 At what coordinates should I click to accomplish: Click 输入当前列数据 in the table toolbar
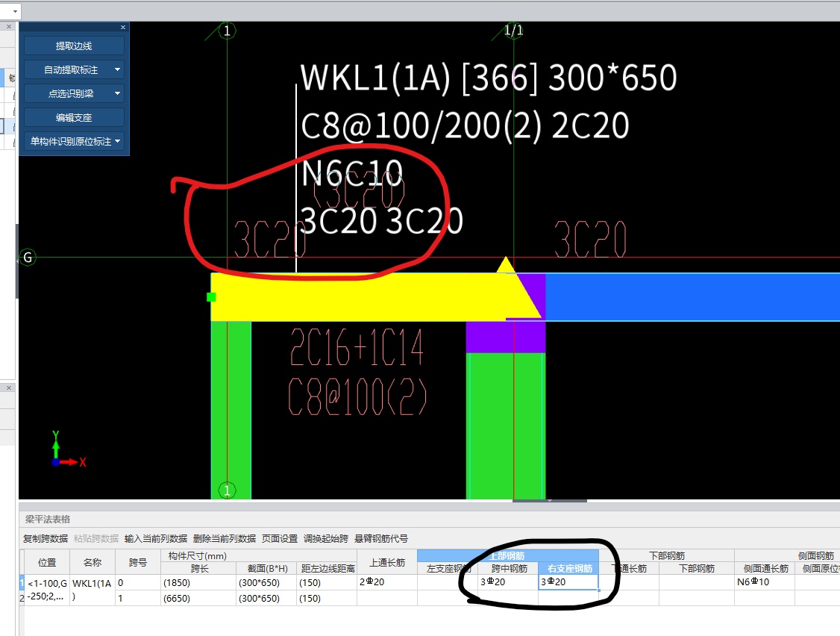[x=155, y=538]
